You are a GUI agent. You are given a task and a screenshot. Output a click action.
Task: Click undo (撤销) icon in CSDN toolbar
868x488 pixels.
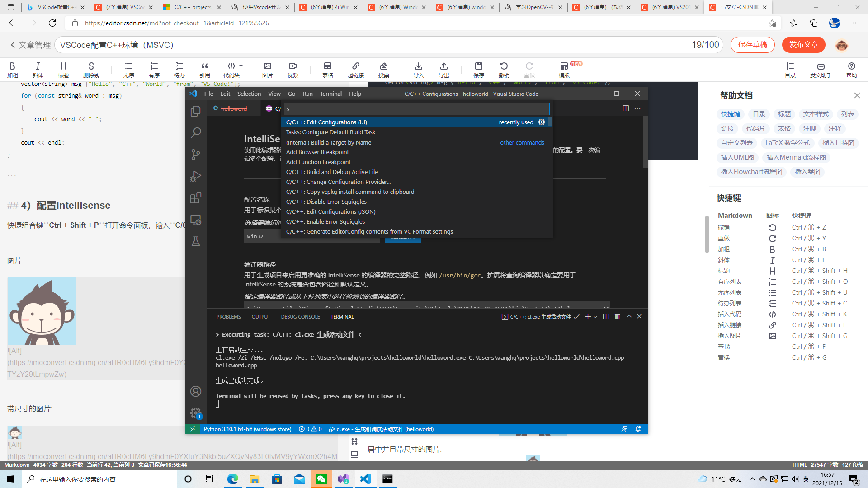tap(504, 70)
